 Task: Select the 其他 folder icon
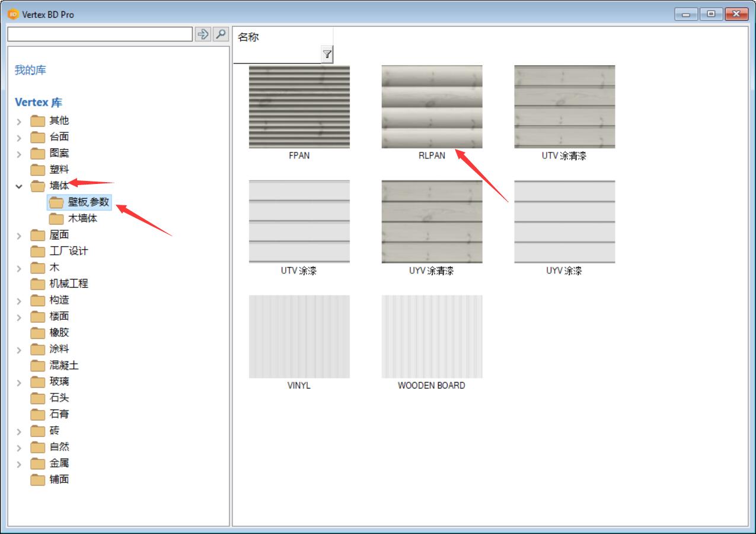(38, 121)
